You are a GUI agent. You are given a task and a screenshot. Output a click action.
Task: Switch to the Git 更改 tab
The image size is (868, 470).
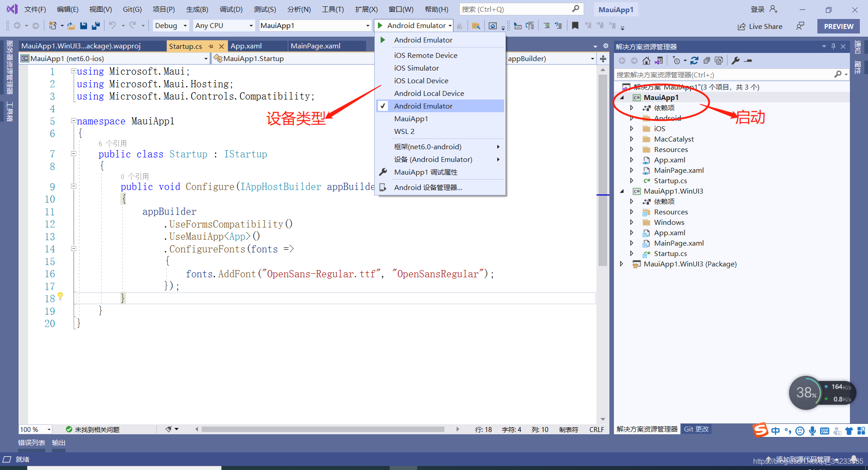click(696, 429)
